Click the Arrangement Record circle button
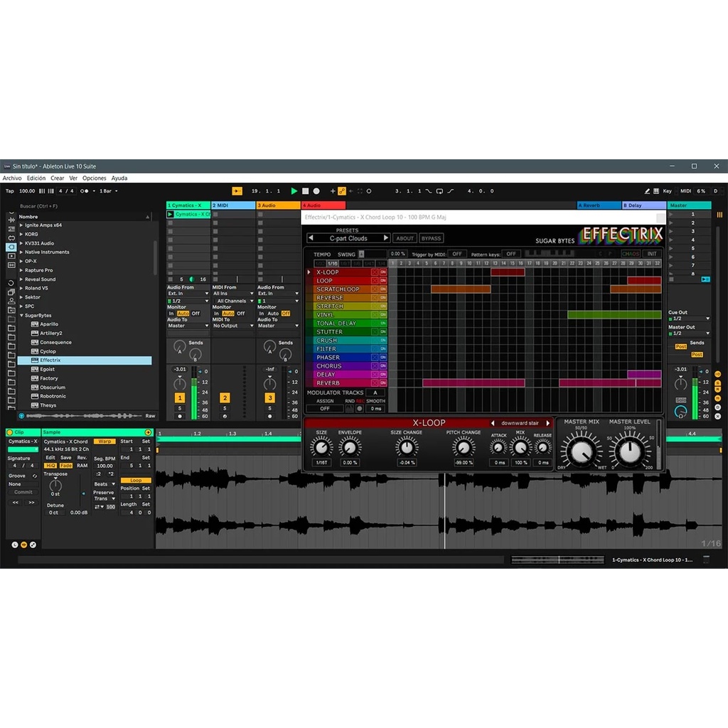728x728 pixels. (x=316, y=191)
